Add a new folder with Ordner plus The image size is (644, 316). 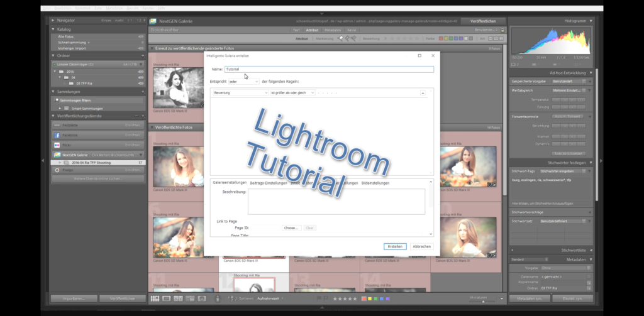click(143, 56)
